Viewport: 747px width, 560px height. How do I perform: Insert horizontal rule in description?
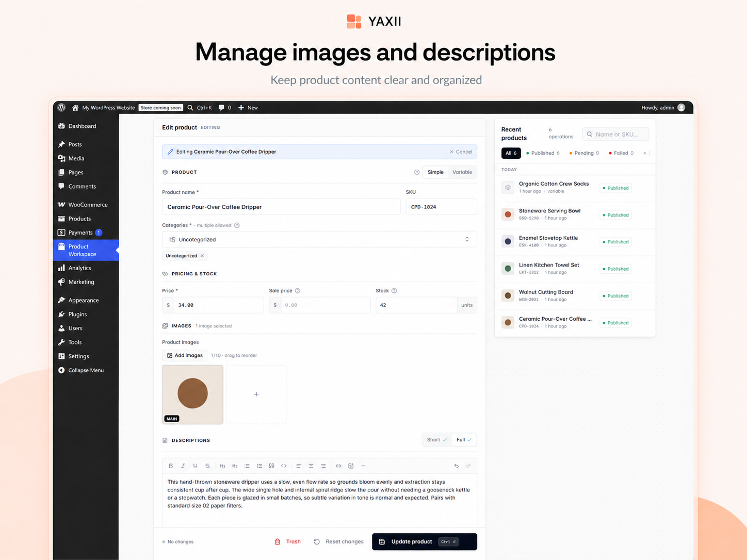[363, 466]
